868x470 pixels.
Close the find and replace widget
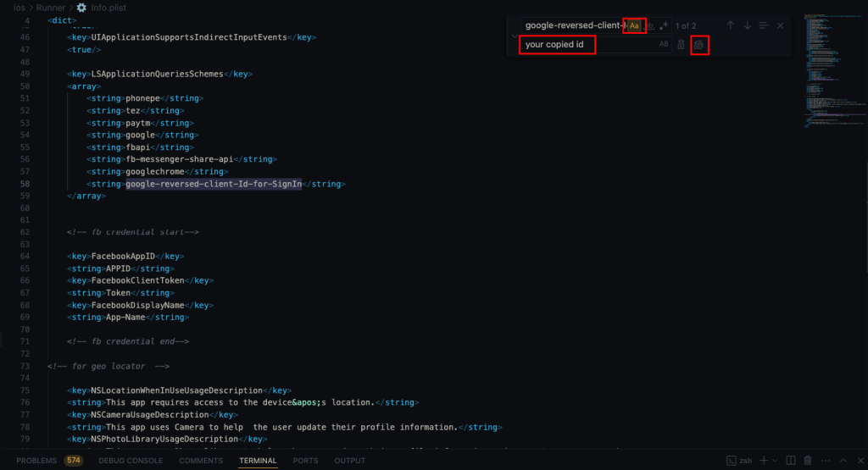click(x=780, y=25)
